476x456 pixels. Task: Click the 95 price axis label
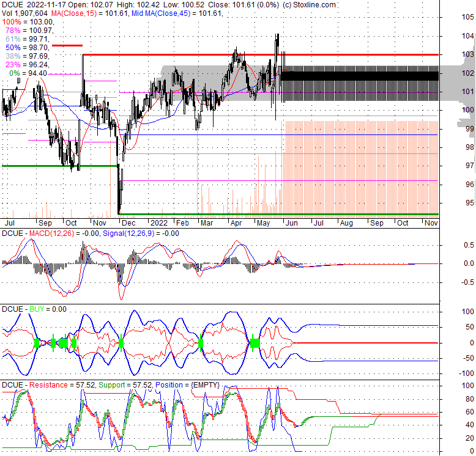pos(470,202)
